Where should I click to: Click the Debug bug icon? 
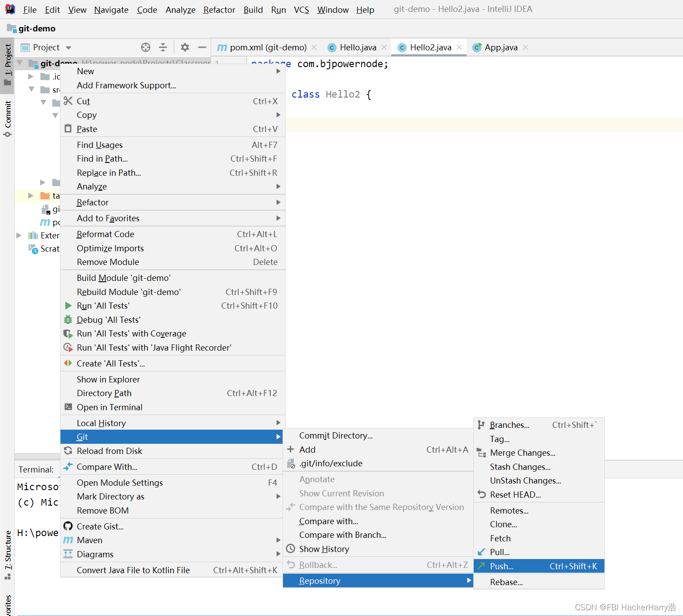[x=68, y=319]
